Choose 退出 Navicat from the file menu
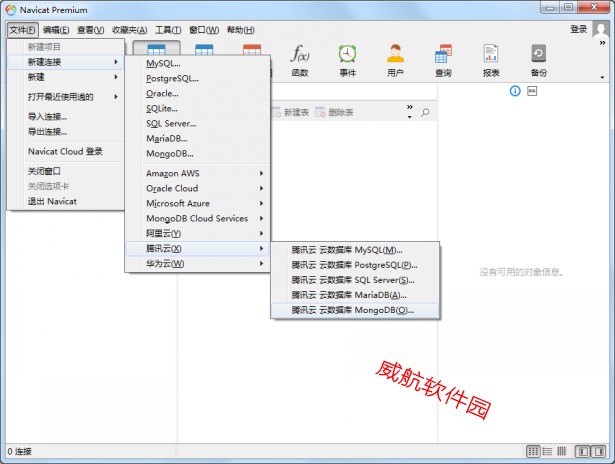 tap(52, 201)
